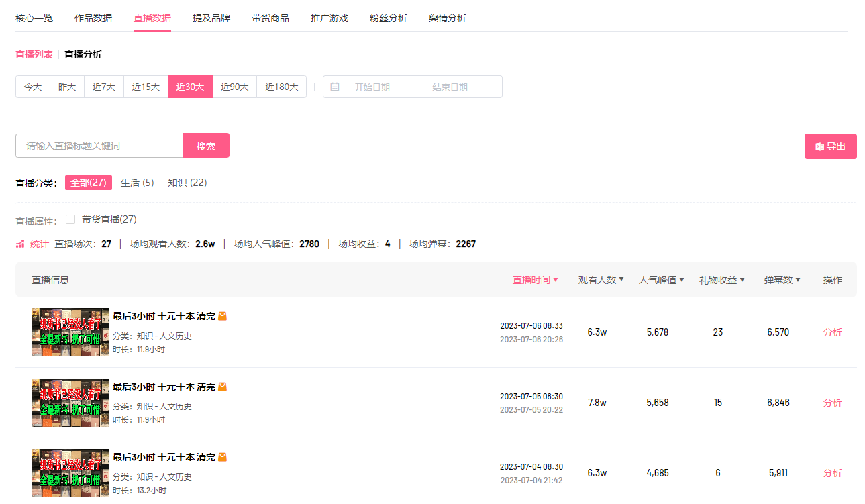Image resolution: width=865 pixels, height=504 pixels.
Task: Switch to 粉丝分析 tab
Action: (389, 18)
